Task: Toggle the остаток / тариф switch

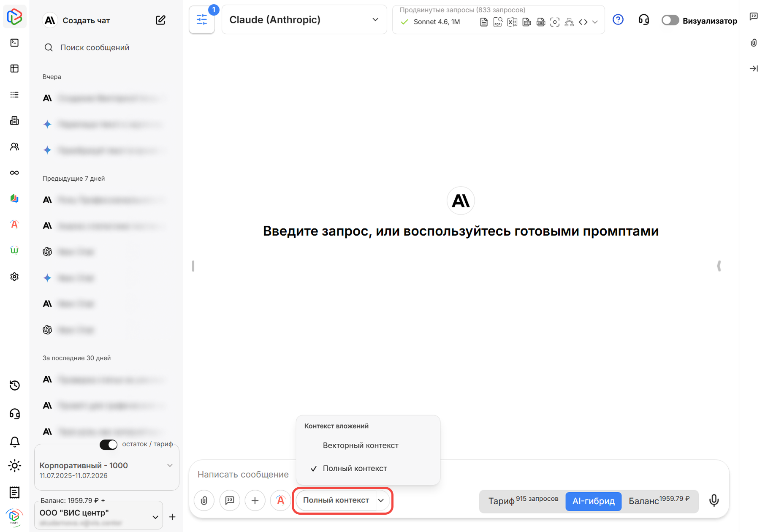Action: [109, 445]
